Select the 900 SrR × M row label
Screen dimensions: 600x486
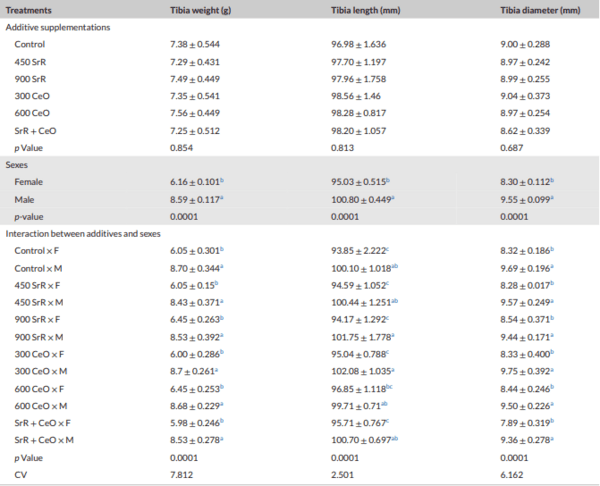click(39, 337)
